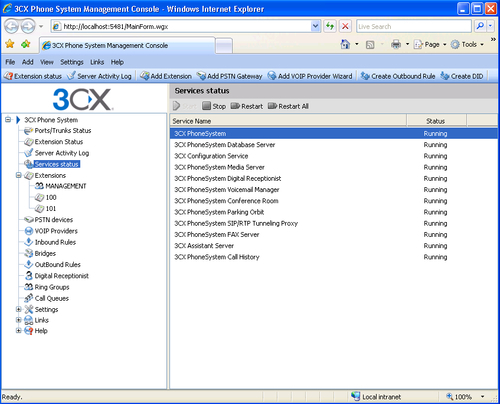This screenshot has width=500, height=404.
Task: Select the 3CX PhoneSystem Media Server row
Action: 334,167
